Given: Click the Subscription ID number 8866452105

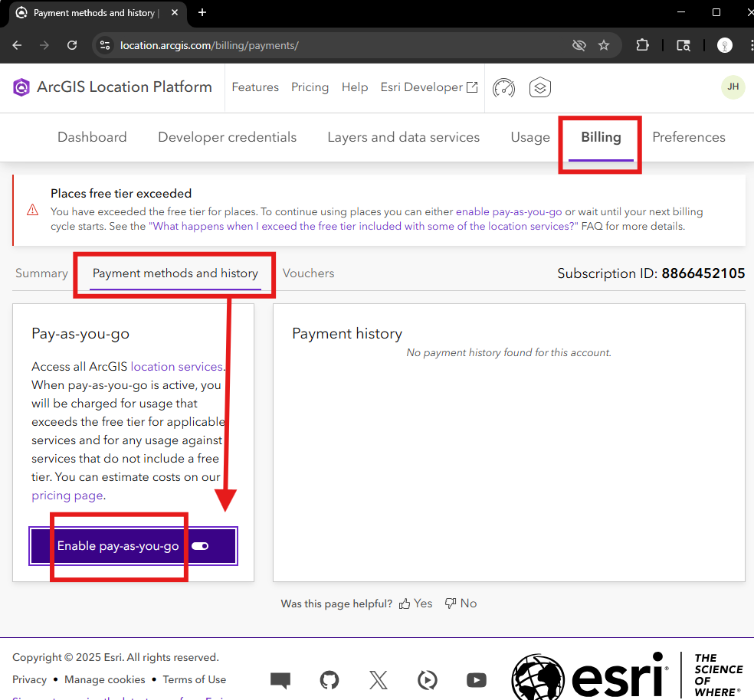Looking at the screenshot, I should tap(703, 273).
